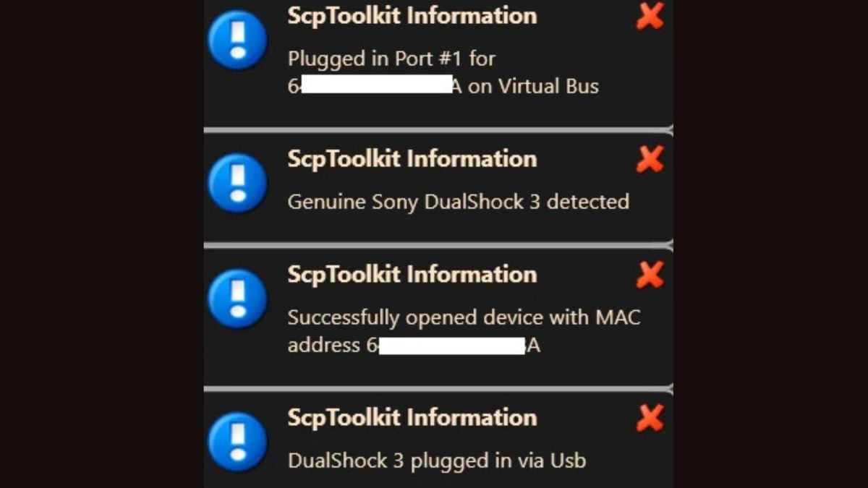Click the 'Genuine Sony DualShock 3 detected' text
The height and width of the screenshot is (488, 868).
pos(458,201)
